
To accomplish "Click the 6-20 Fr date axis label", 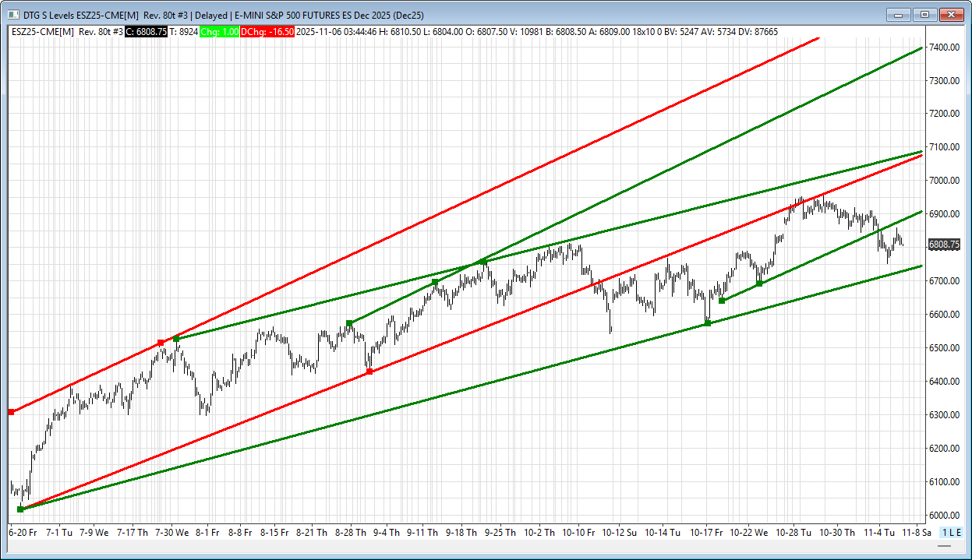I will [x=23, y=533].
